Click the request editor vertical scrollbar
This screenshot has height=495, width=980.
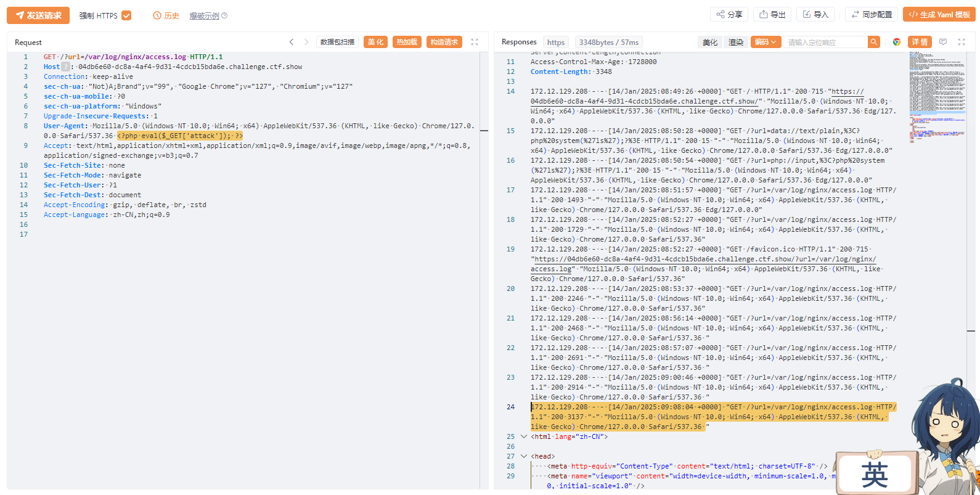coord(484,270)
